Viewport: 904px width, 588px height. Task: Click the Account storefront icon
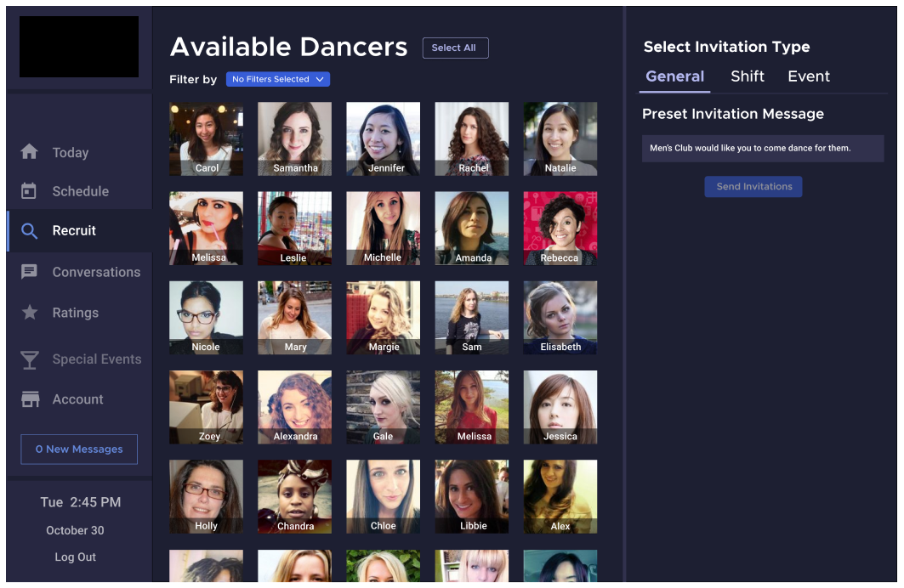click(x=30, y=399)
